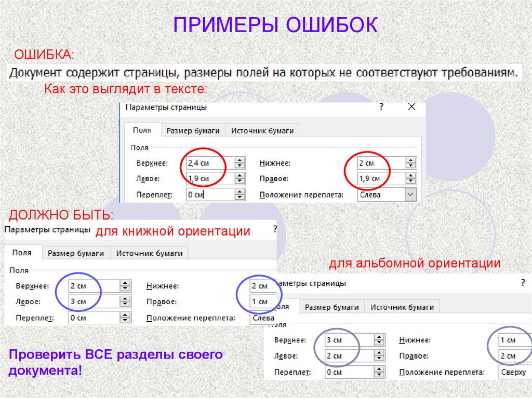Click spinner arrows beside the Левое 3 см field

125,301
